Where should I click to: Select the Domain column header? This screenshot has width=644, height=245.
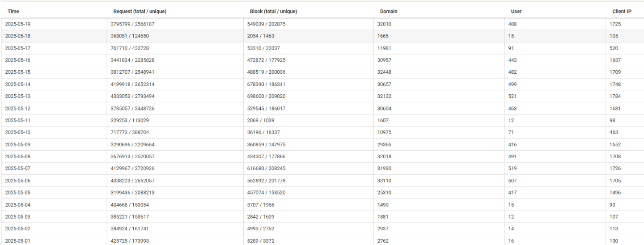tap(389, 11)
